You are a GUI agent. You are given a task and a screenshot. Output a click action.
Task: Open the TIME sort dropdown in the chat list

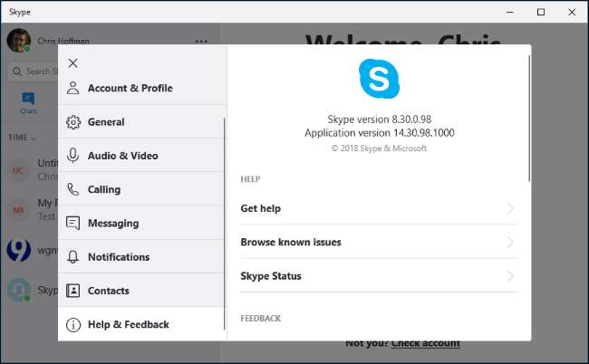[x=22, y=138]
